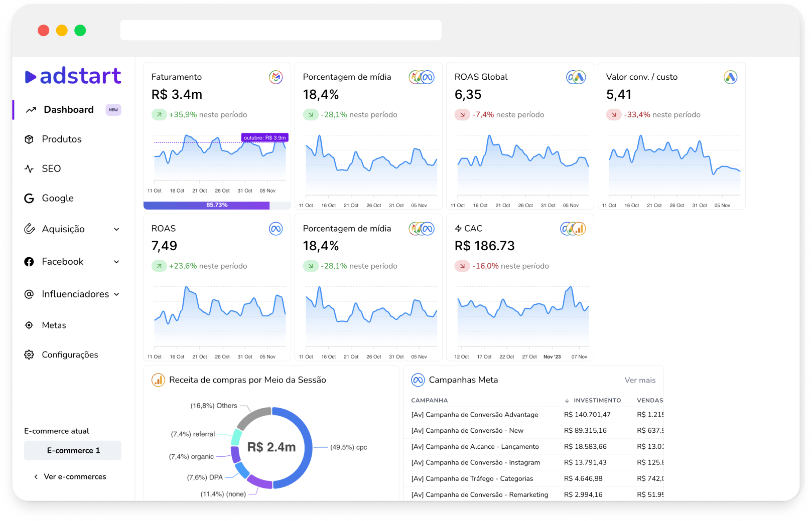Click source icons on lower Porcentagem de mídia card
Image resolution: width=812 pixels, height=521 pixels.
click(422, 229)
